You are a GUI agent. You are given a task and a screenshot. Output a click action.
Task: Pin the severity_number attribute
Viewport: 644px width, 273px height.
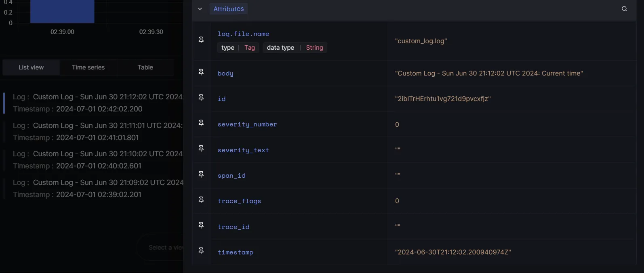tap(201, 123)
